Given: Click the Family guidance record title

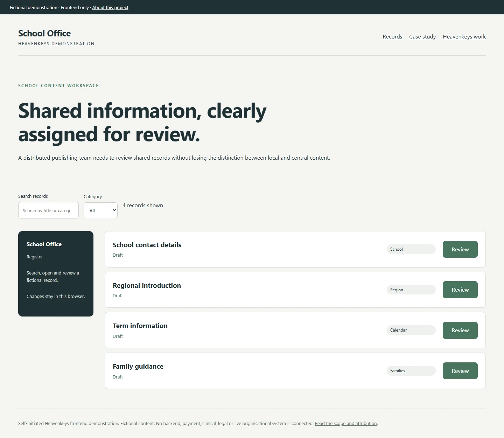Looking at the screenshot, I should [x=138, y=367].
